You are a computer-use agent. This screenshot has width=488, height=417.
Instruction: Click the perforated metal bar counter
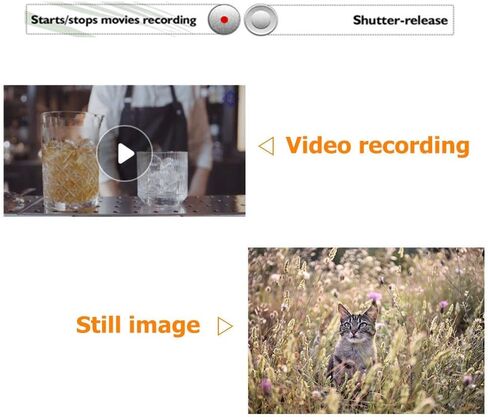(124, 205)
